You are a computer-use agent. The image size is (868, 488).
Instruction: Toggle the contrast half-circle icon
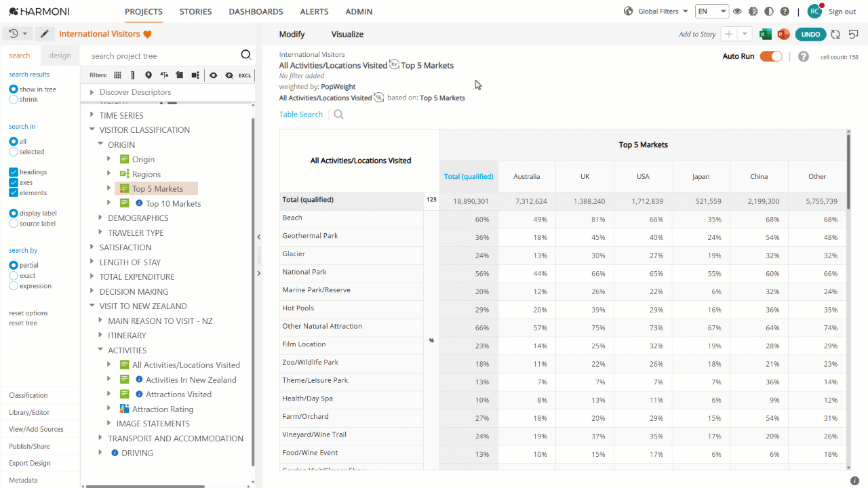[x=769, y=12]
